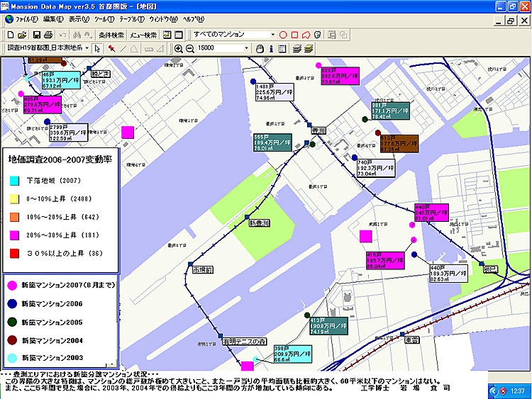Click the Print icon in toolbar
The image size is (532, 399).
[x=49, y=34]
